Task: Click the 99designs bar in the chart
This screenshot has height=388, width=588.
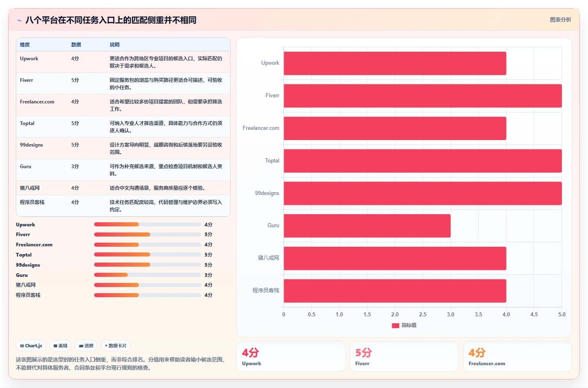Action: tap(423, 193)
